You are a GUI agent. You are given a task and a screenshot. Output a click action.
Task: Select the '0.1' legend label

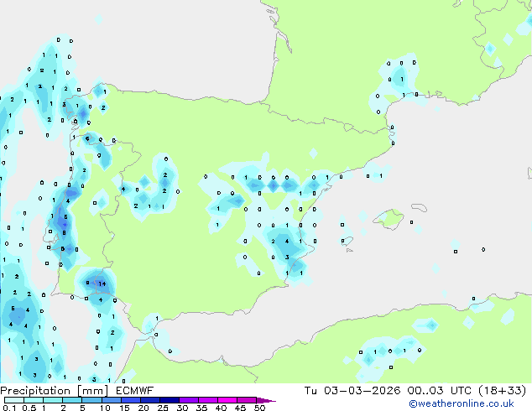click(9, 408)
